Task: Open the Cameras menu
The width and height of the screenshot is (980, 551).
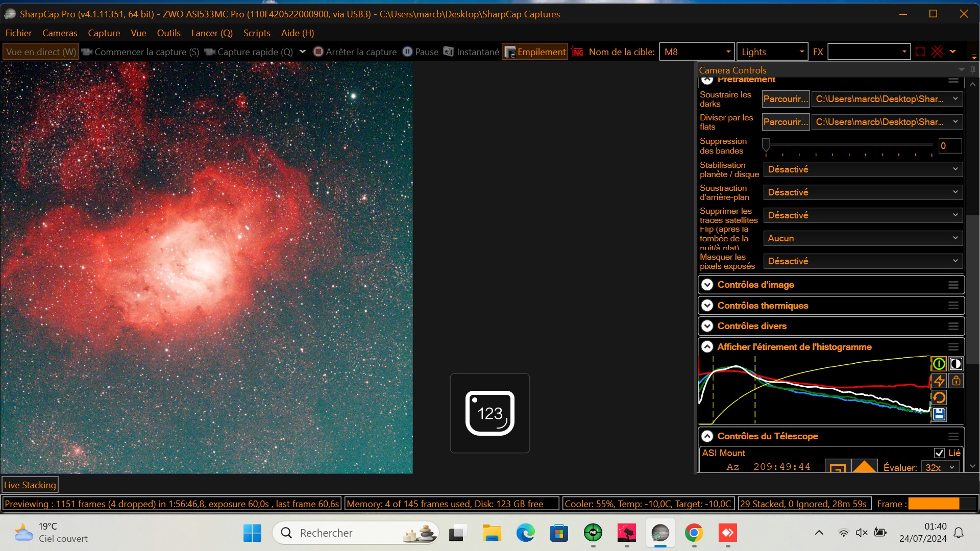Action: pyautogui.click(x=60, y=33)
